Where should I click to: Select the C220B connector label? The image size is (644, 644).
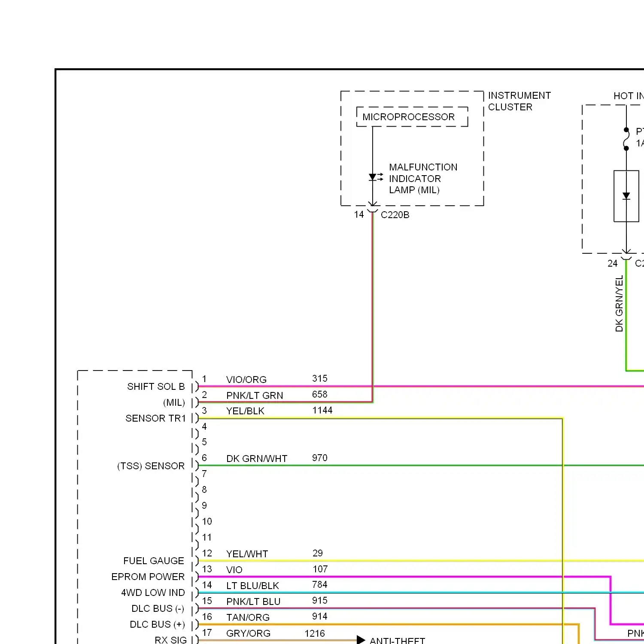(x=395, y=215)
